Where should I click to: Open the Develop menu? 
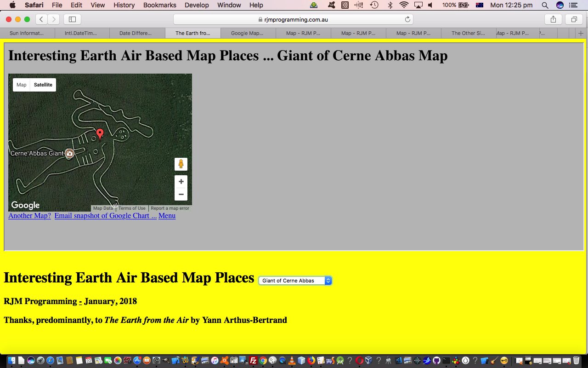(x=197, y=5)
